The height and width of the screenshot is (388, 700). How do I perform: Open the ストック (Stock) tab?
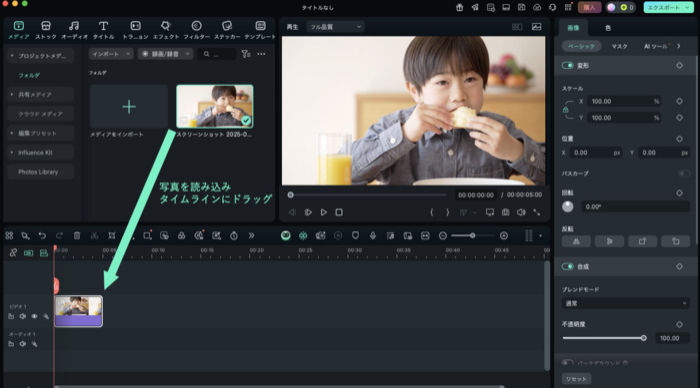coord(46,30)
